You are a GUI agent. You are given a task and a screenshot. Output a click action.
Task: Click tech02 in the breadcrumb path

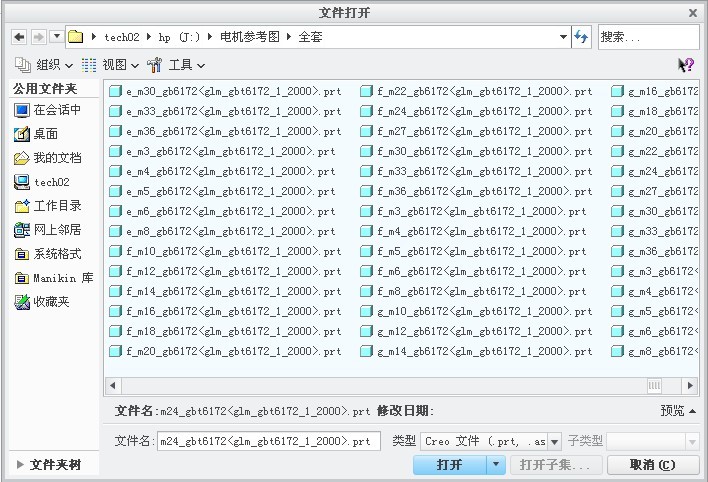coord(121,37)
